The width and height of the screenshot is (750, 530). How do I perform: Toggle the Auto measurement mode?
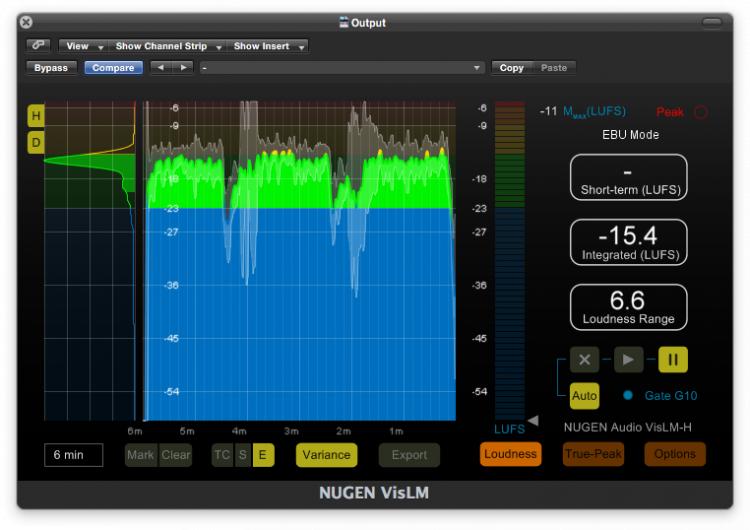tap(585, 396)
